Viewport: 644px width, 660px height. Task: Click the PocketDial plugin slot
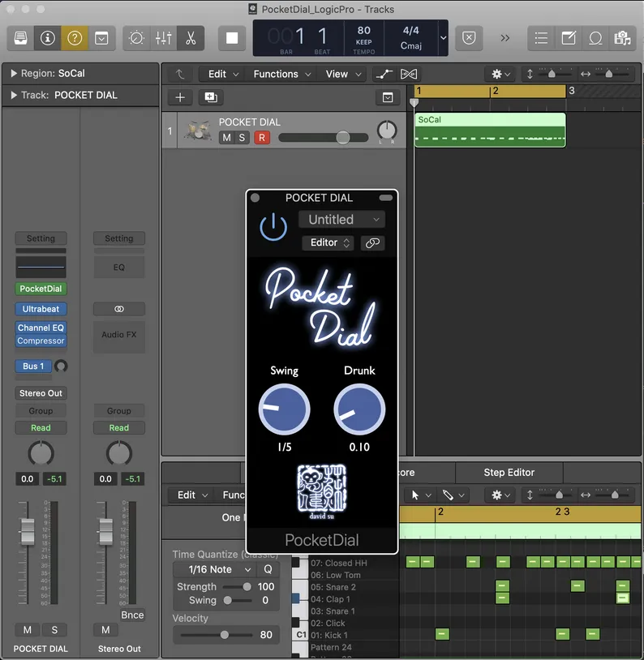coord(41,289)
